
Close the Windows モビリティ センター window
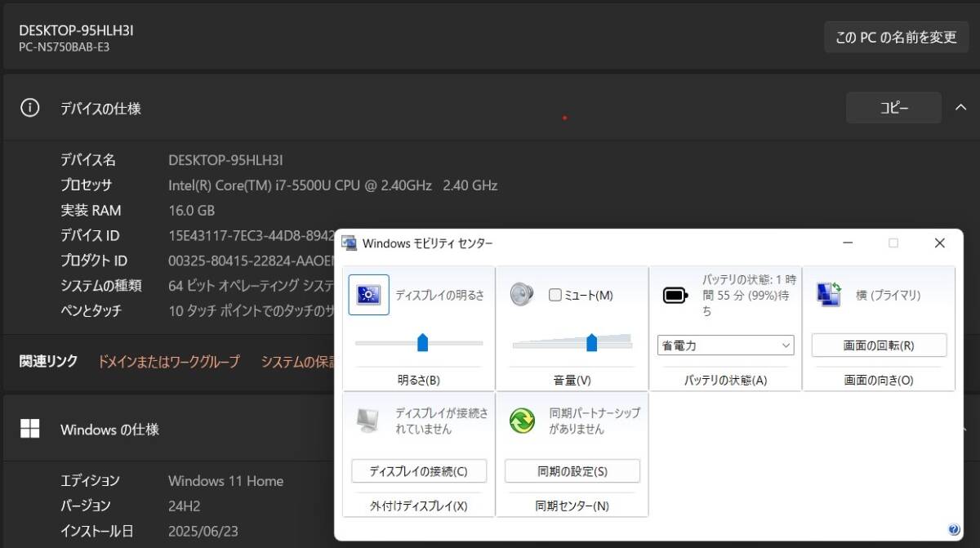pos(939,243)
